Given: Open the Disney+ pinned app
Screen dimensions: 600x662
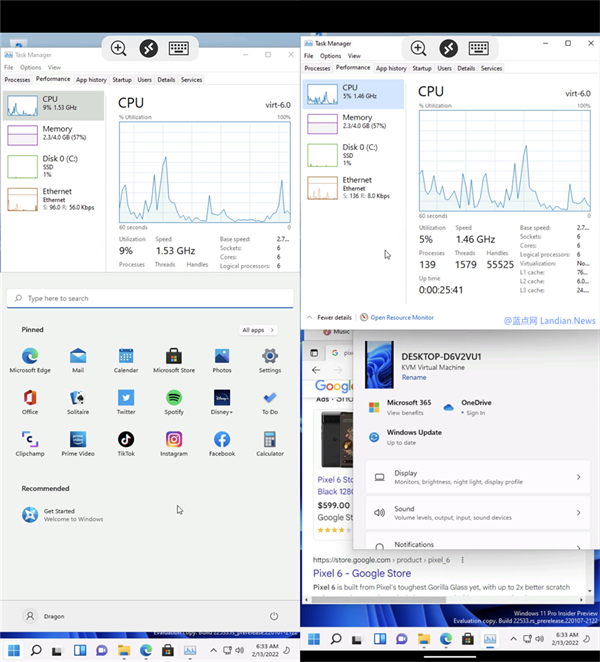Looking at the screenshot, I should 222,402.
